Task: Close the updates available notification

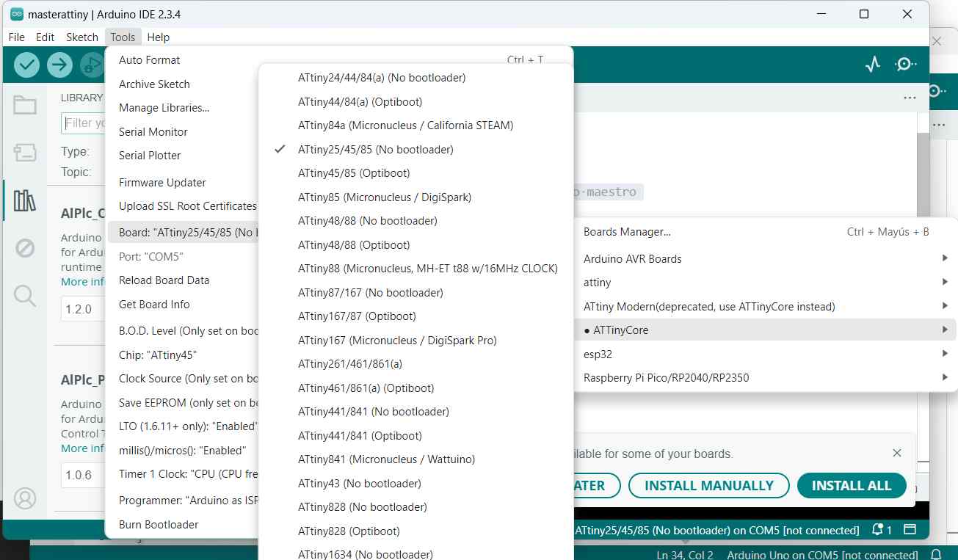Action: click(897, 454)
